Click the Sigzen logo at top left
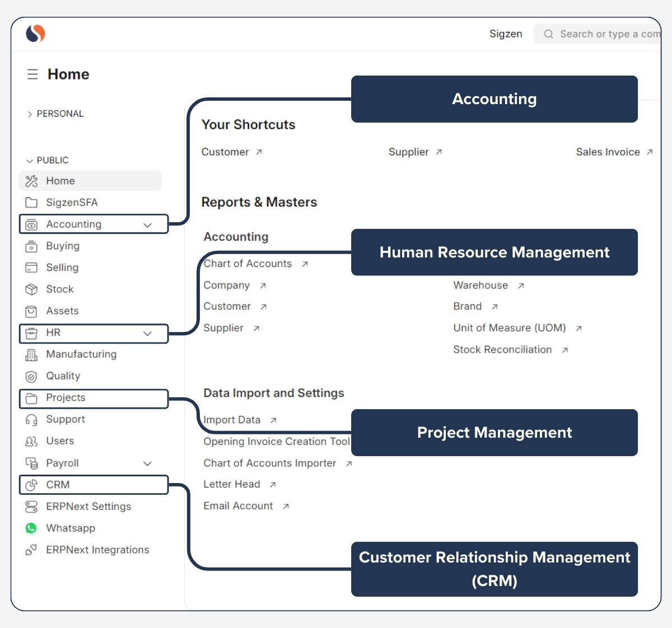672x628 pixels. pos(35,34)
